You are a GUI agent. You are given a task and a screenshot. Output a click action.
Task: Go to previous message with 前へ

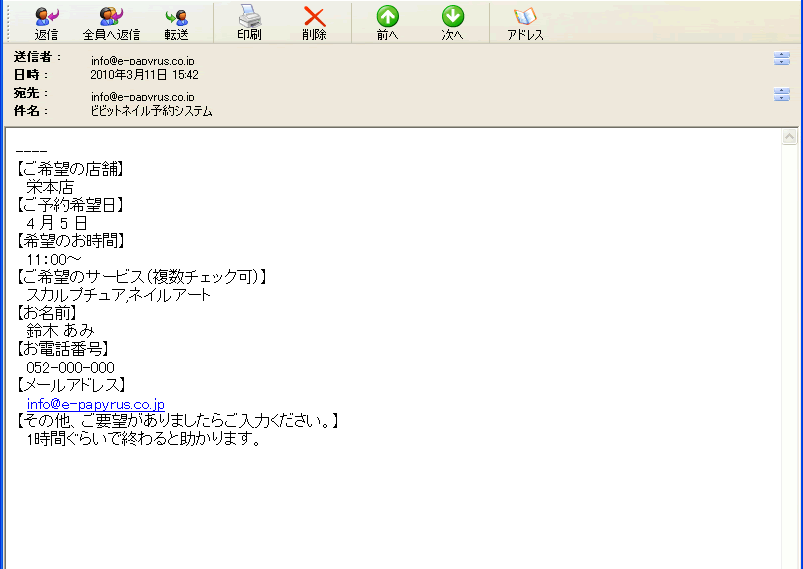coord(388,23)
